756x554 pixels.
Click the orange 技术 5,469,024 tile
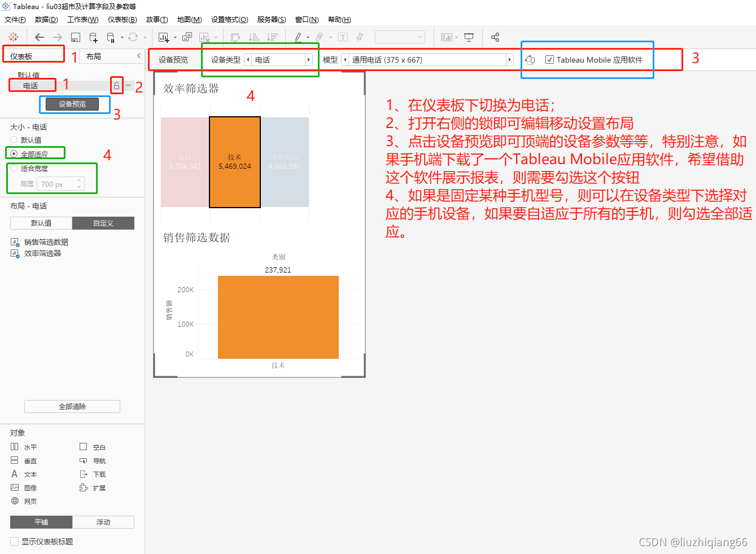235,162
